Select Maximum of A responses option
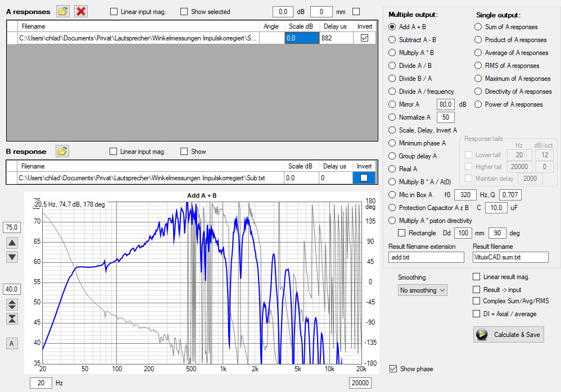Image resolution: width=561 pixels, height=392 pixels. pos(478,78)
